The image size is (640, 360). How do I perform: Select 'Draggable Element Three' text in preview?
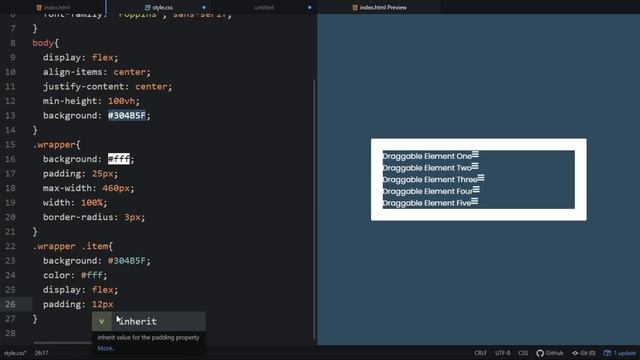430,180
